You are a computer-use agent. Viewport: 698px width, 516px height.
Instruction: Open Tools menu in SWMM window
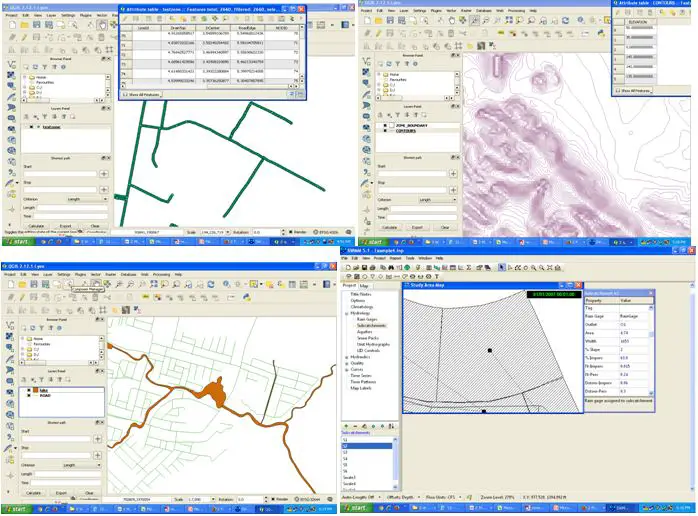[x=410, y=258]
